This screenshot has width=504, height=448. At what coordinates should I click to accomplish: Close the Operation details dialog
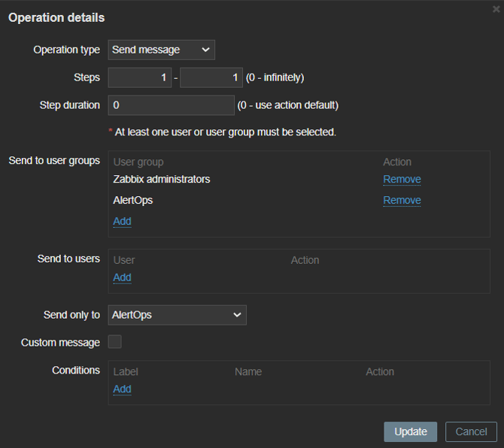click(496, 9)
